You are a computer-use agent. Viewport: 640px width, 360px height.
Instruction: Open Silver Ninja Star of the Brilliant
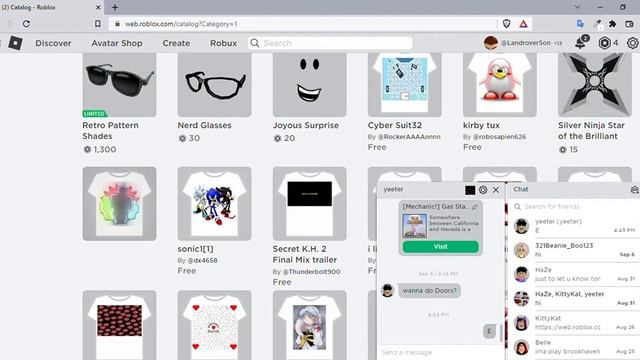pyautogui.click(x=591, y=131)
